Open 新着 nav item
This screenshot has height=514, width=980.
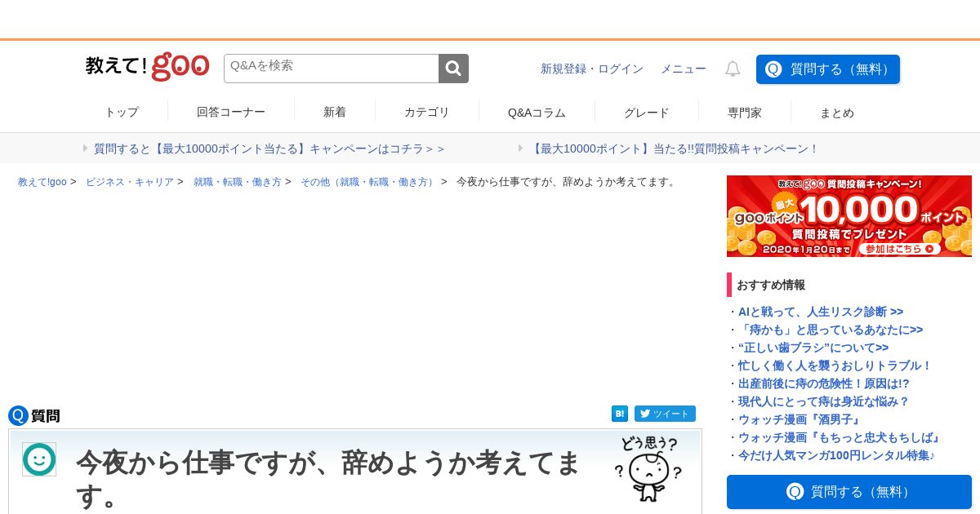[x=335, y=113]
